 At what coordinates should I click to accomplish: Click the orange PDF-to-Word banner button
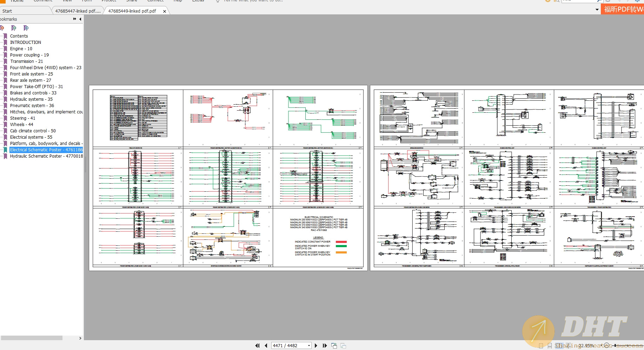(x=622, y=9)
